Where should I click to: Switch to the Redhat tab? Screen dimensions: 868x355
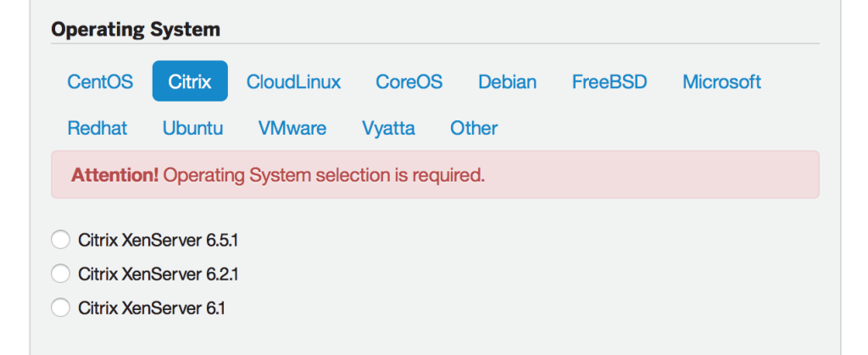[97, 128]
